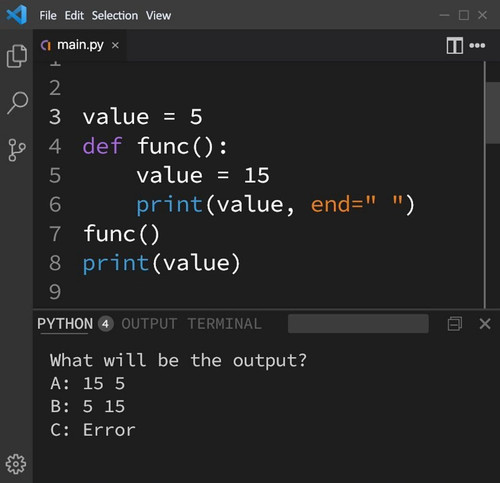The image size is (500, 483).
Task: Open the Explorer files icon in sidebar
Action: coord(17,56)
